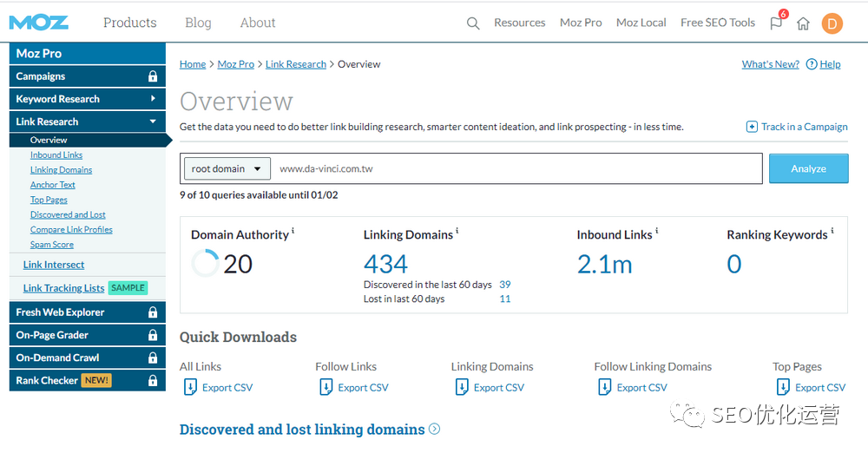Open the root domain dropdown
This screenshot has height=453, width=868.
coord(227,168)
